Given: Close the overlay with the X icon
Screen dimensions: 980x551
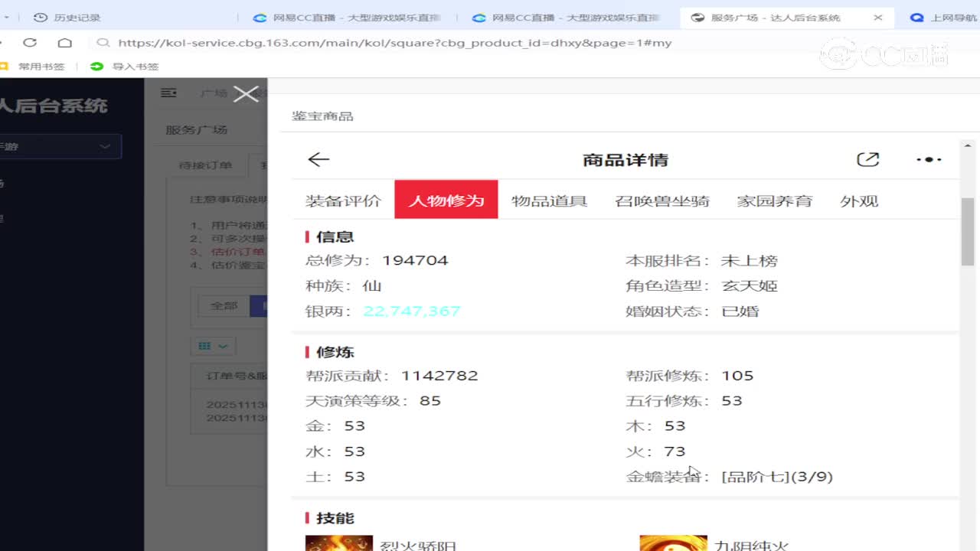Looking at the screenshot, I should tap(246, 94).
